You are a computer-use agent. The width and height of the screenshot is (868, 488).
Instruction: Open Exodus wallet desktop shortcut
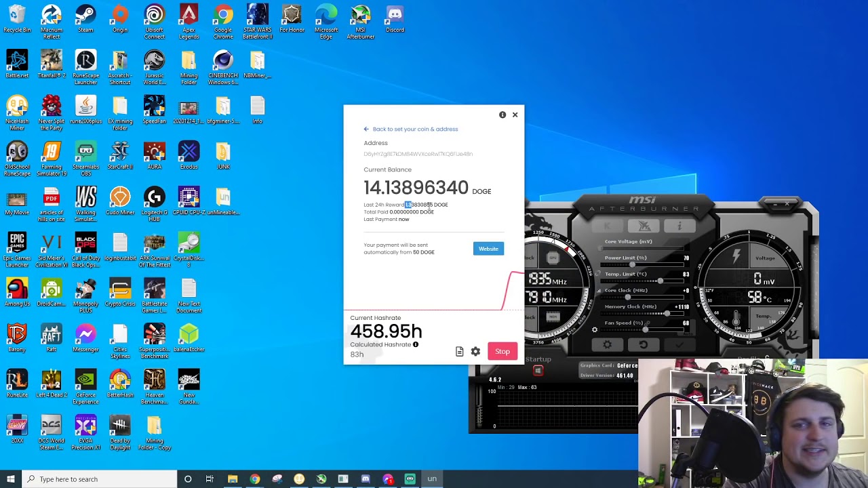tap(189, 156)
